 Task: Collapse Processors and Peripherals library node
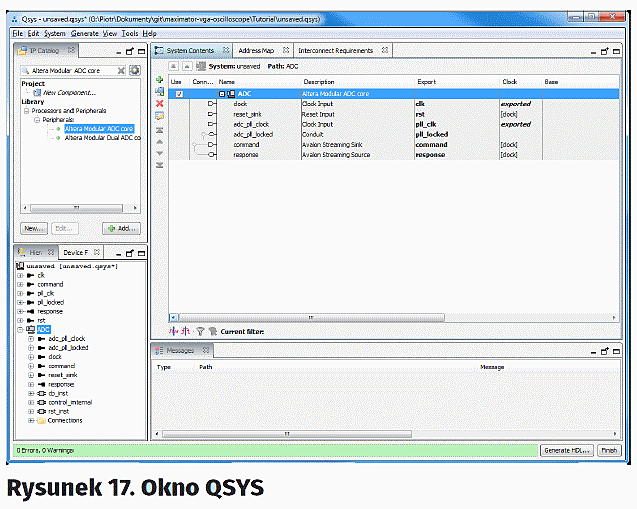pos(28,110)
